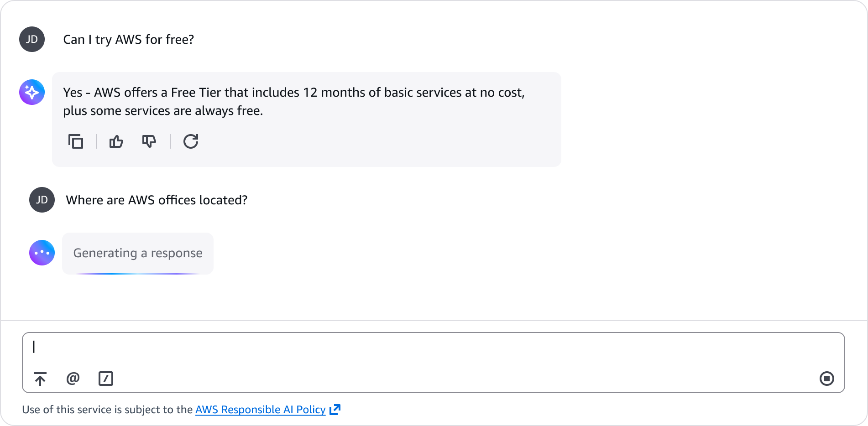The height and width of the screenshot is (426, 868).
Task: Copy the Free Tier response text
Action: [76, 141]
